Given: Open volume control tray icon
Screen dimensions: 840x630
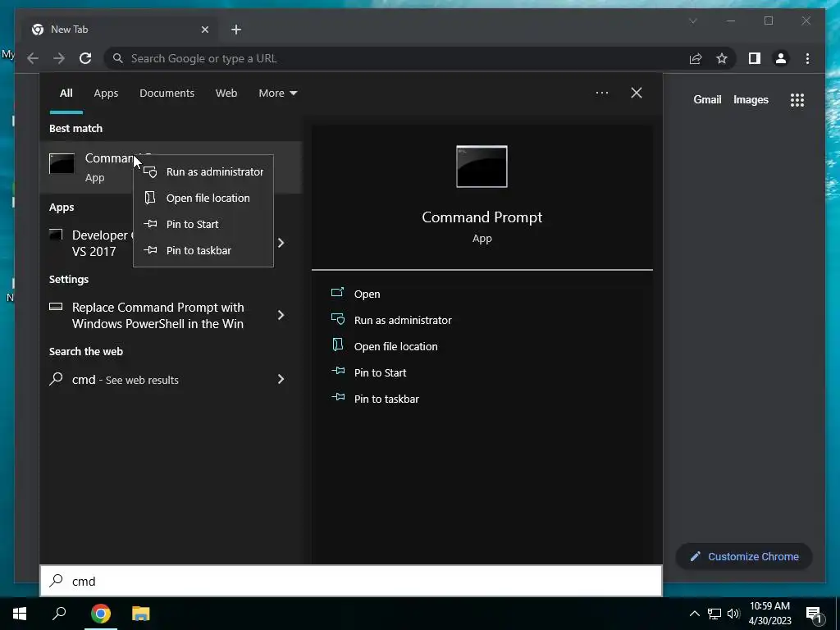Looking at the screenshot, I should 733,614.
